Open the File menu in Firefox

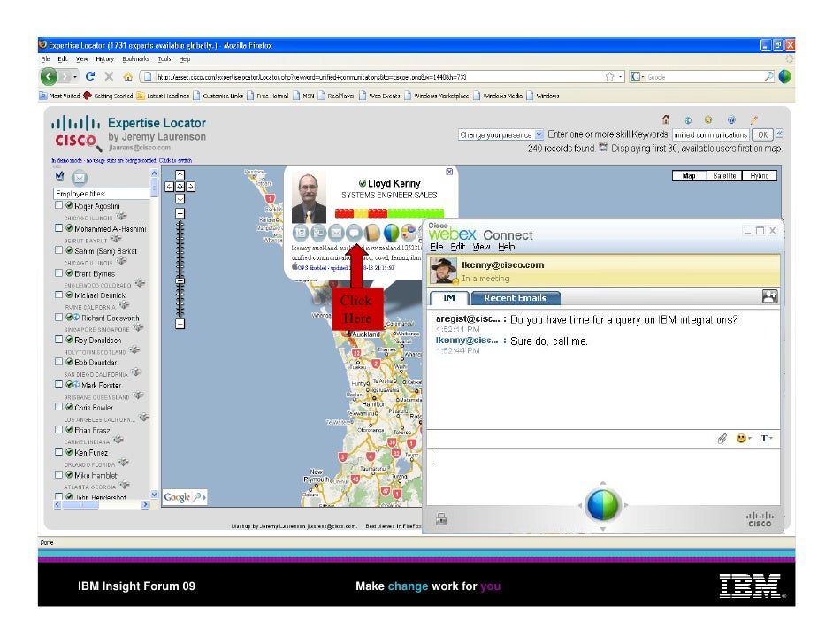pyautogui.click(x=45, y=59)
